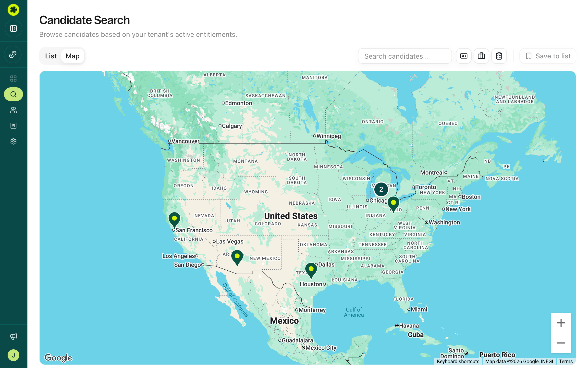Click the ID card filter icon

[x=464, y=56]
